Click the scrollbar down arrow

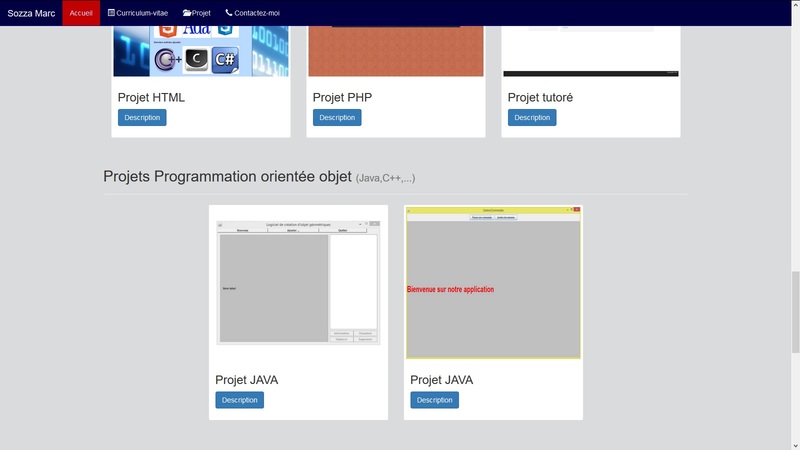click(795, 445)
